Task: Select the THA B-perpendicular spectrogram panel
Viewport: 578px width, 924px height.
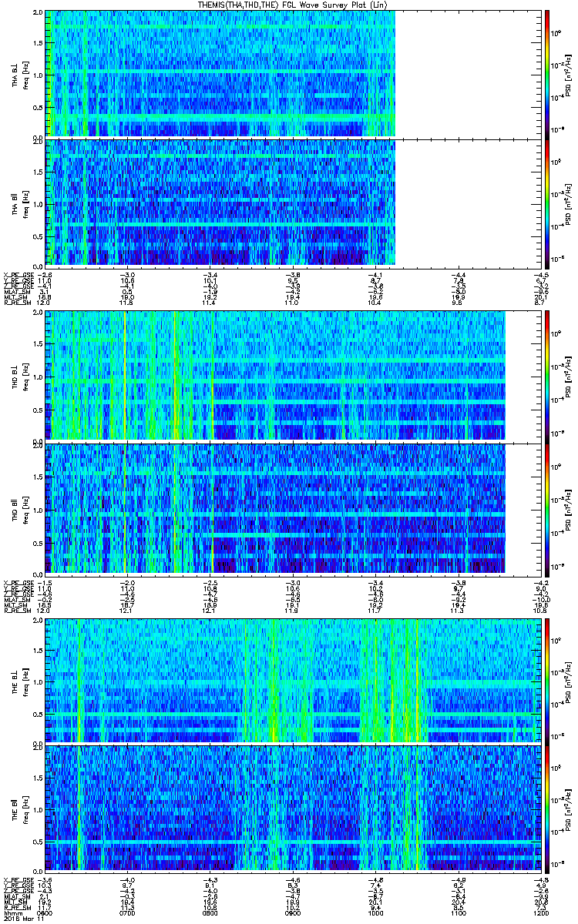Action: coord(292,73)
